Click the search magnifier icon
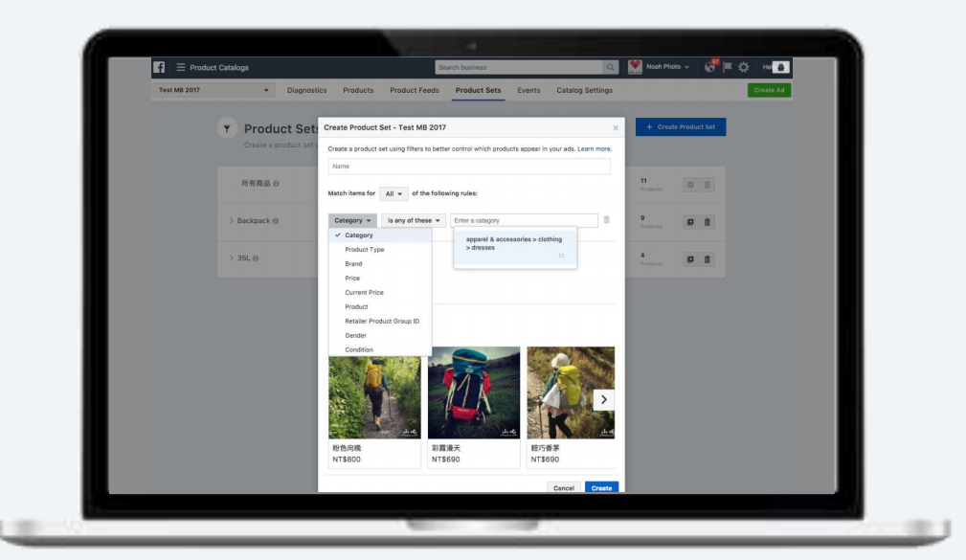The width and height of the screenshot is (966, 560). (x=610, y=67)
